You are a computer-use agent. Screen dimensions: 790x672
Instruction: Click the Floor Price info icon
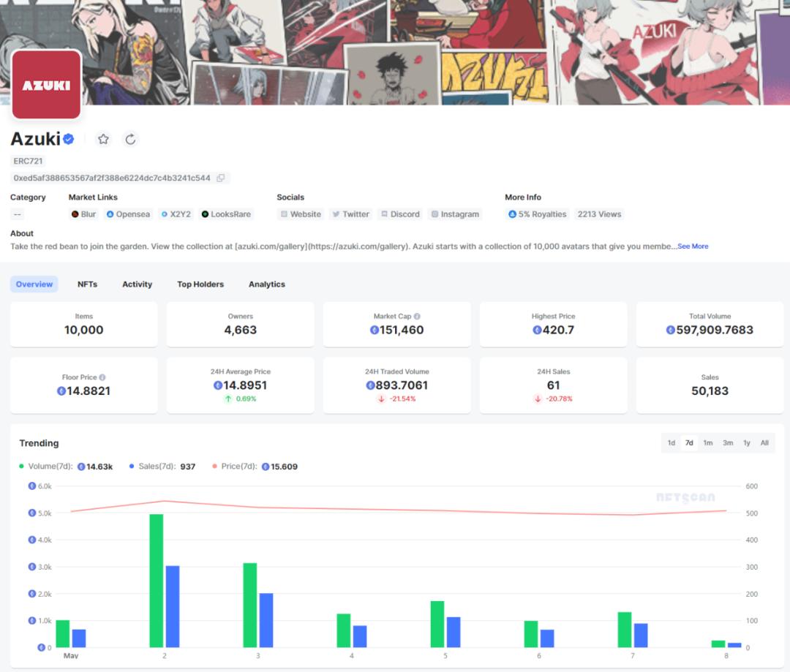tap(102, 377)
